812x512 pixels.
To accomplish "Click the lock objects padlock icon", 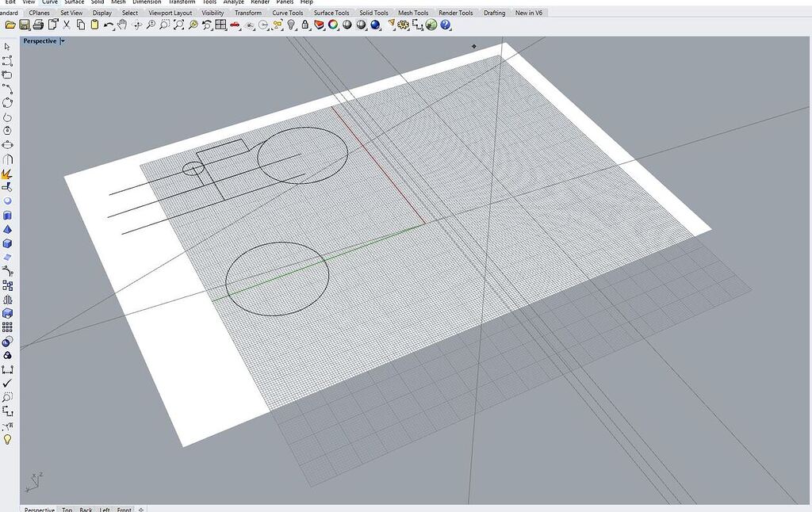I will coord(304,25).
